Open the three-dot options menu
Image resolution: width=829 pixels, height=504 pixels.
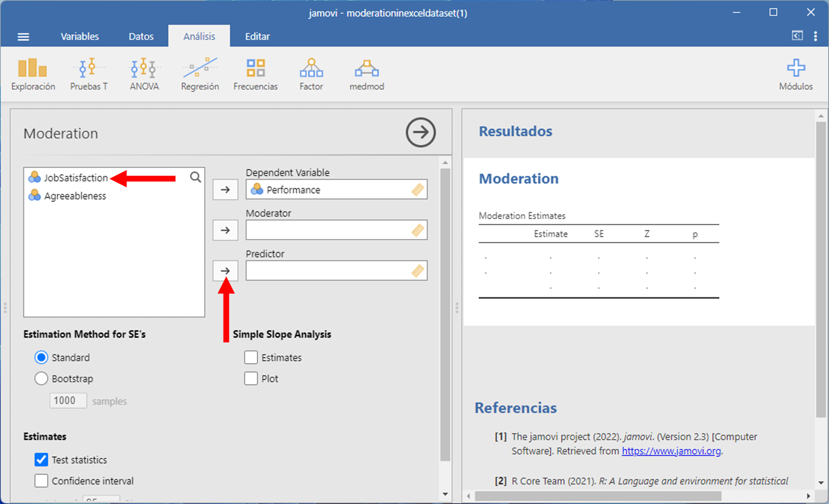(x=815, y=37)
